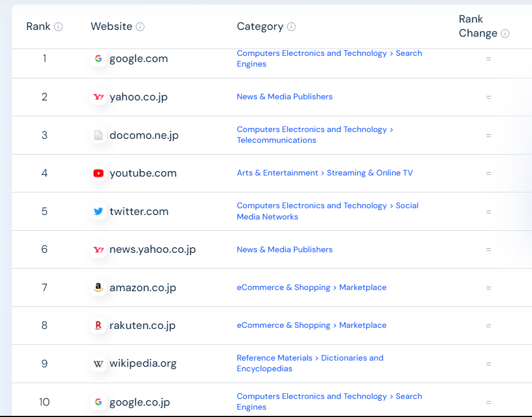Click the rank change equals sign for youtube.com
This screenshot has height=417, width=532.
pos(489,174)
